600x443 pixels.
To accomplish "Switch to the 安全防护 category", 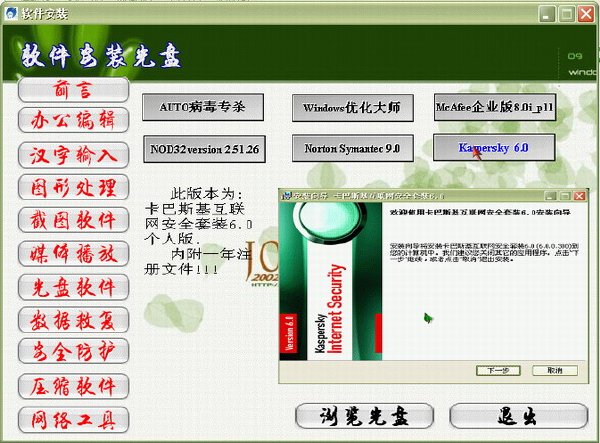I will coord(73,351).
